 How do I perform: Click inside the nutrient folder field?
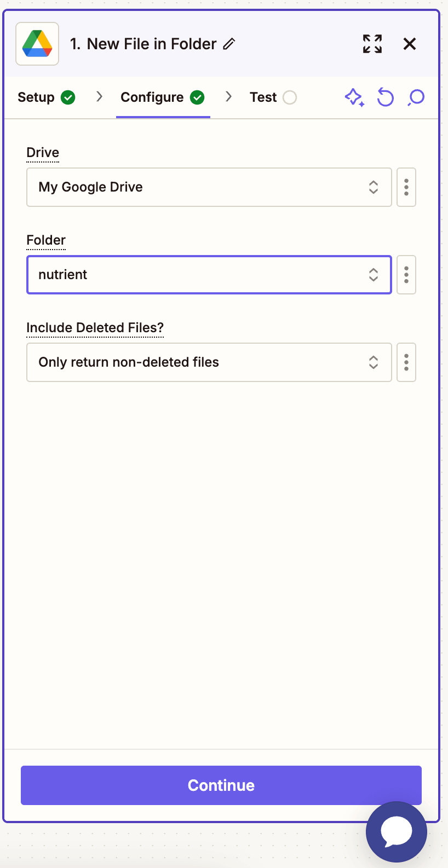pos(164,275)
